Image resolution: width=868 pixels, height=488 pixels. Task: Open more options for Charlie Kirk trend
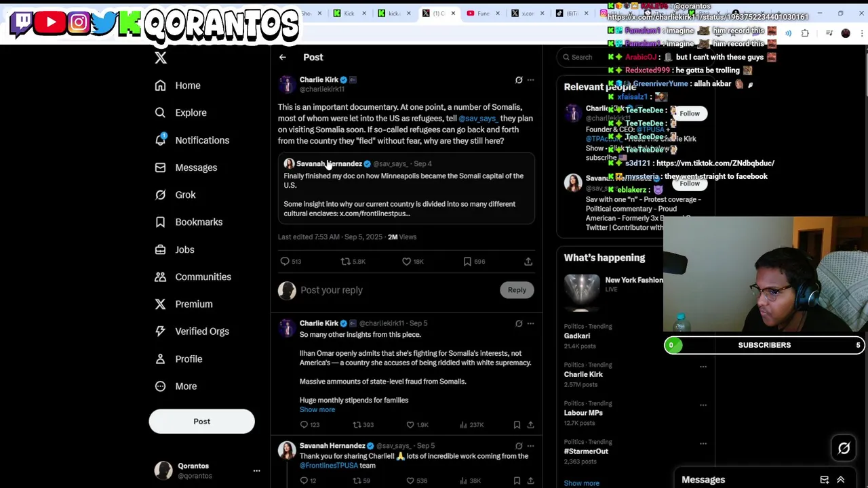(703, 367)
